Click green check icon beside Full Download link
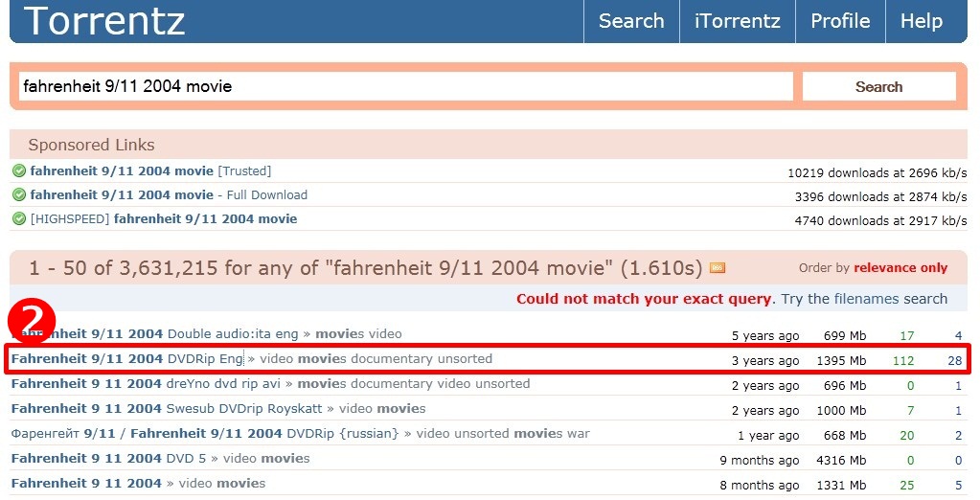Screen dimensions: 980x500 click(x=19, y=195)
